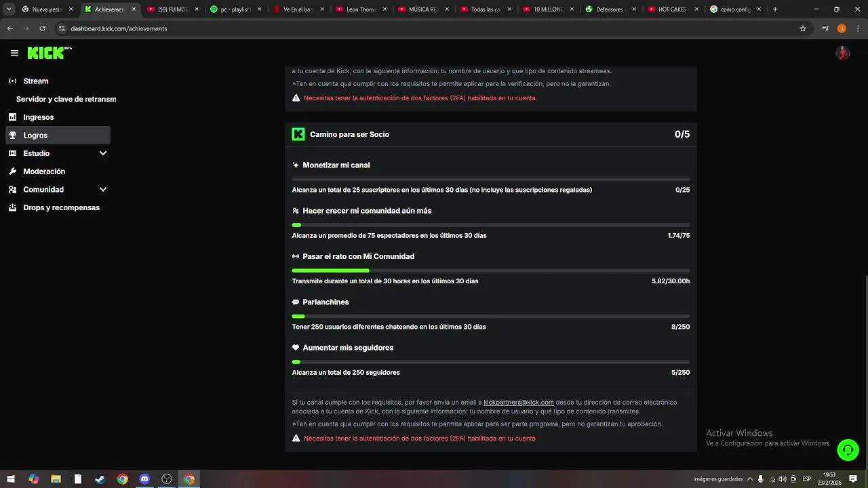Click the Pasar el rato con Mi Comunidad progress bar
The height and width of the screenshot is (488, 868).
coord(491,270)
